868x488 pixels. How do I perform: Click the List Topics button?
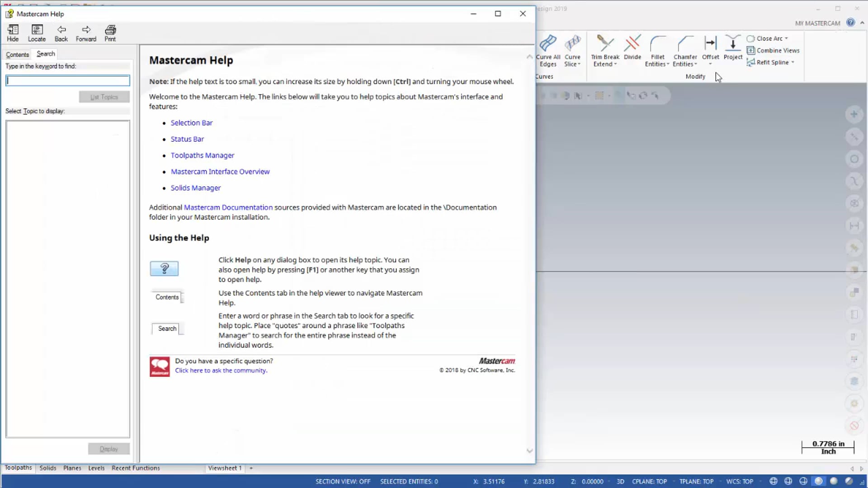(104, 97)
